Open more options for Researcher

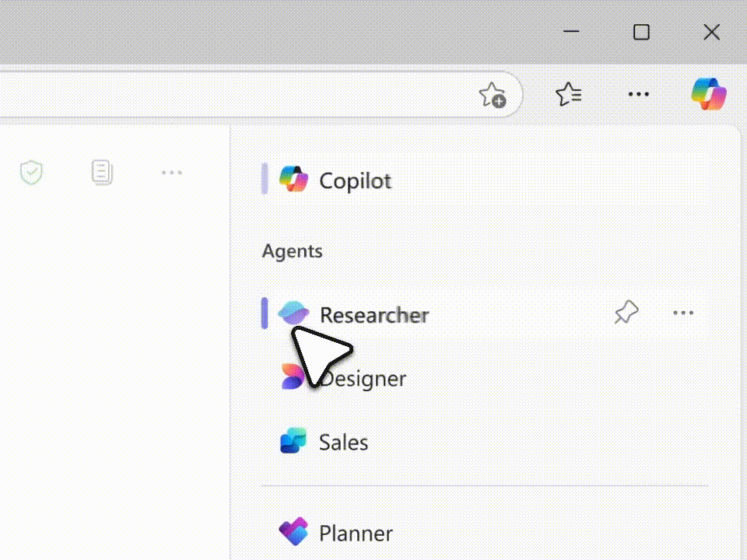pos(683,313)
